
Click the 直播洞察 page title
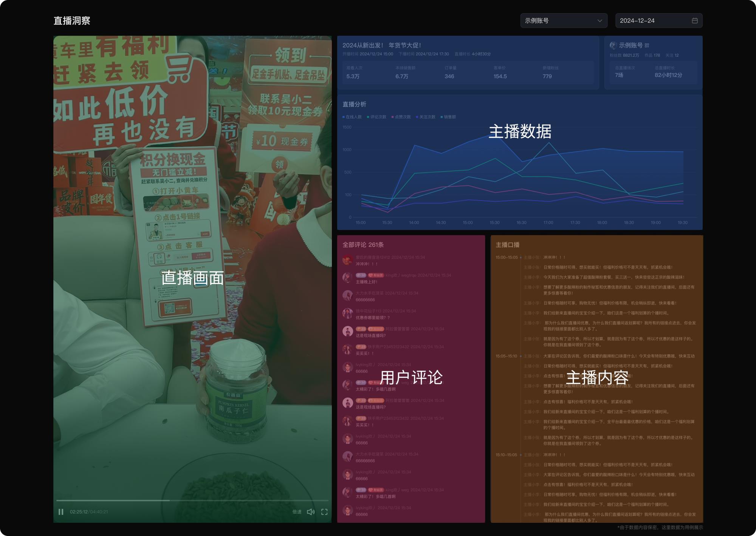click(72, 21)
